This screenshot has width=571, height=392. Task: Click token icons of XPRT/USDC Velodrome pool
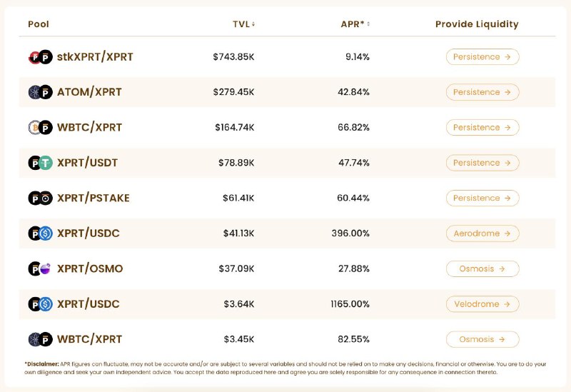pos(41,304)
